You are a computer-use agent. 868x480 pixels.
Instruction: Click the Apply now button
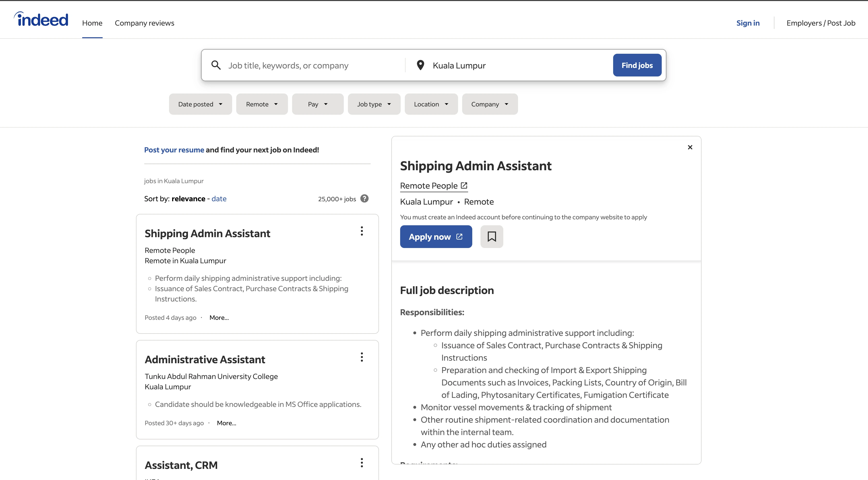tap(436, 237)
